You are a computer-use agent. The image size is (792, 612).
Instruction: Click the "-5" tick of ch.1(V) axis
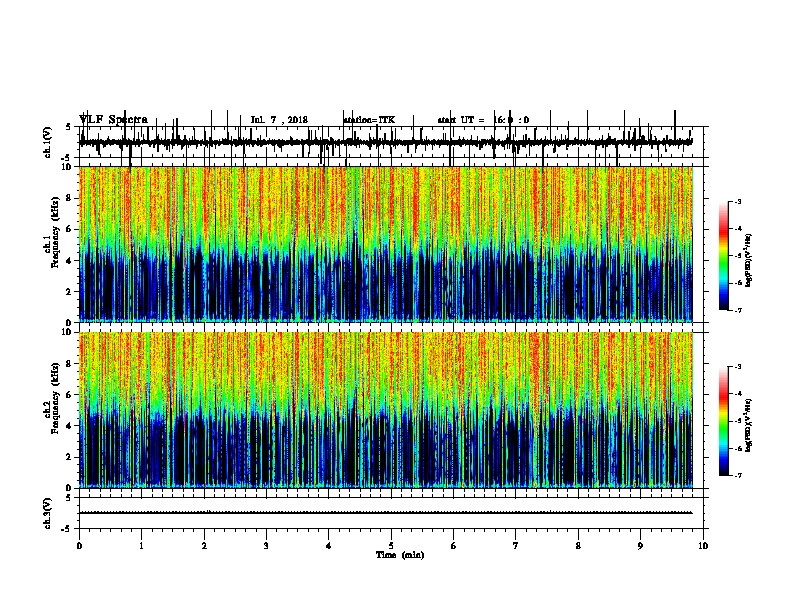tap(67, 158)
